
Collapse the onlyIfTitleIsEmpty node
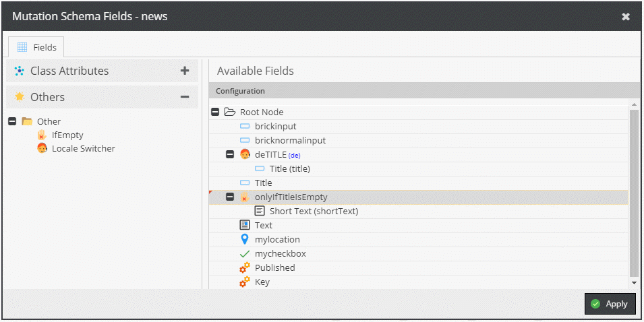coord(230,197)
